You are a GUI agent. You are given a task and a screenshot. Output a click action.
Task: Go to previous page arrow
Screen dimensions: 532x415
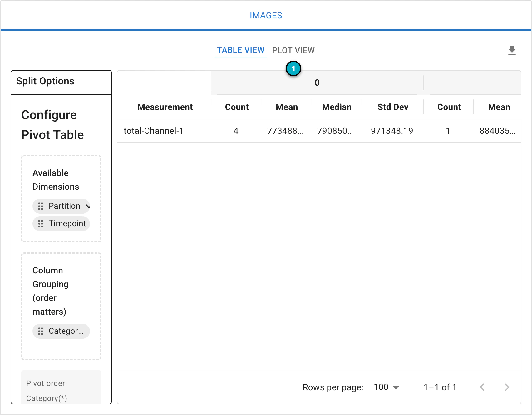pos(482,387)
